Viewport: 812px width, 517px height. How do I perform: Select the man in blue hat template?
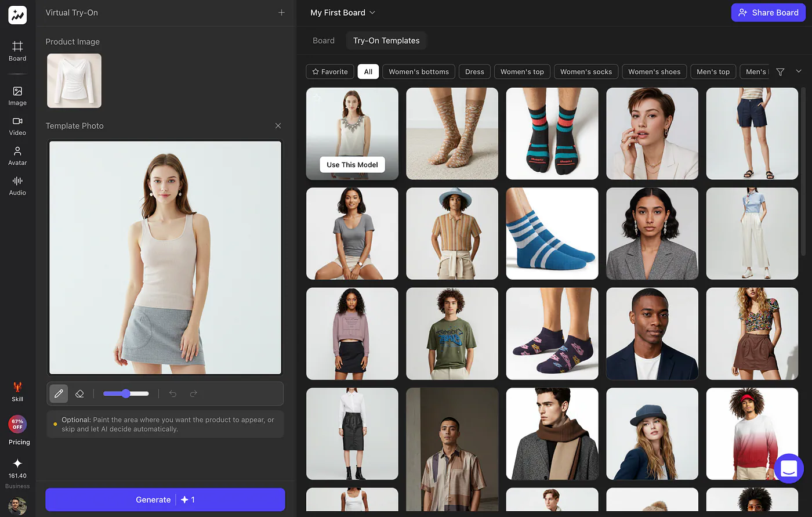pyautogui.click(x=452, y=234)
